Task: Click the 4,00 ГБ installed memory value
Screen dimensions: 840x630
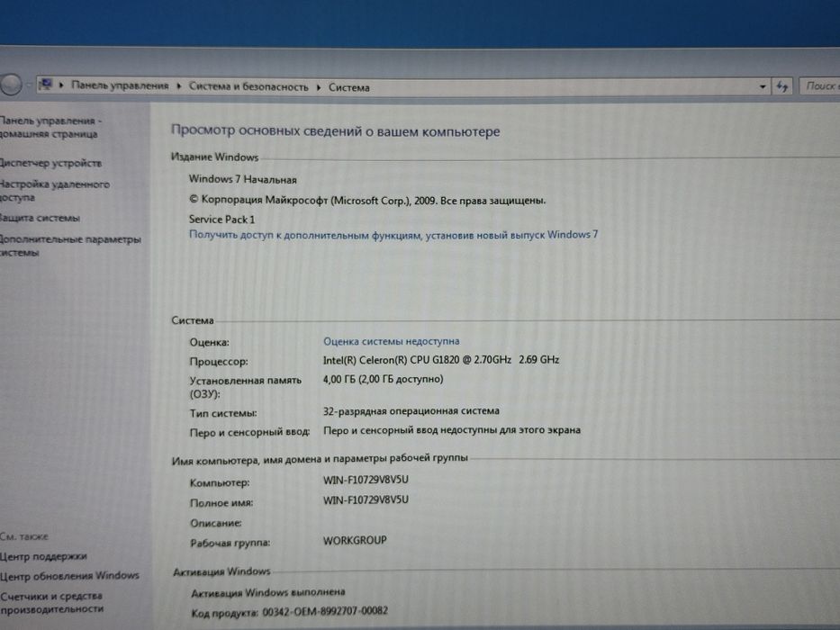Action: [x=383, y=379]
